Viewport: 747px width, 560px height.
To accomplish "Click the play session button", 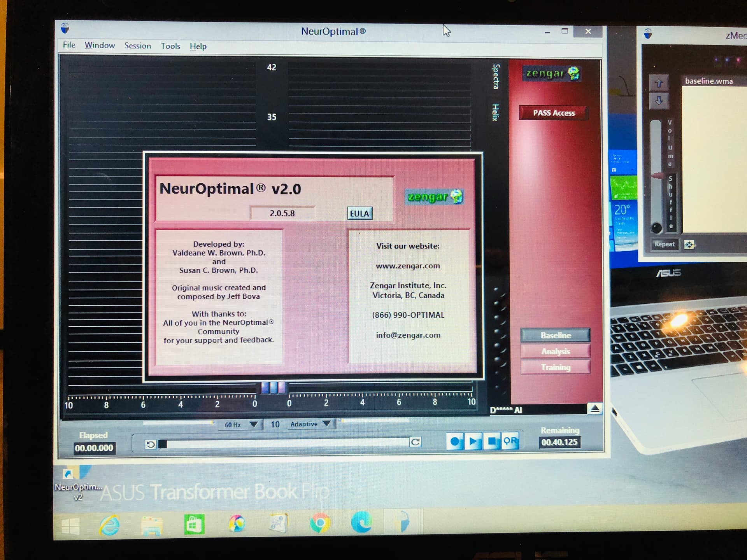I will tap(473, 441).
